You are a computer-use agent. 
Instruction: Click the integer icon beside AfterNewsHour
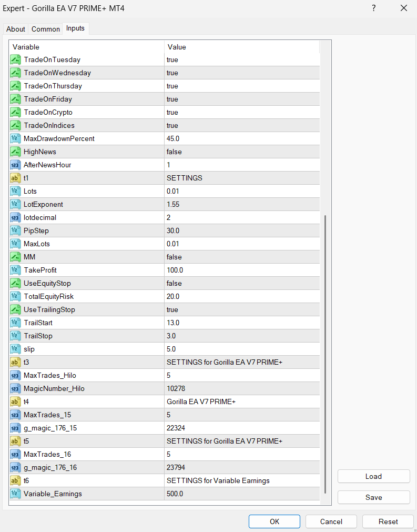click(15, 165)
